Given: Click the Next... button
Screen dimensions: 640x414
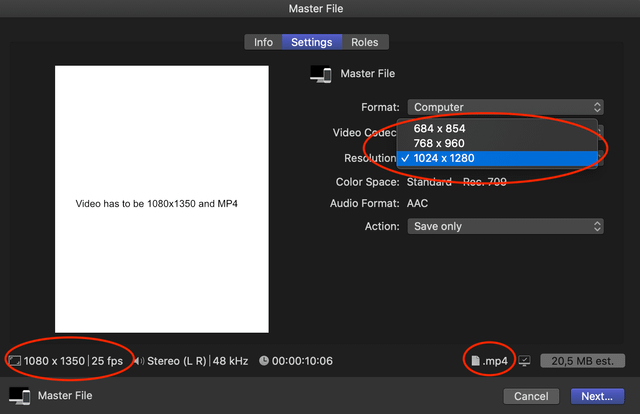Looking at the screenshot, I should click(597, 396).
